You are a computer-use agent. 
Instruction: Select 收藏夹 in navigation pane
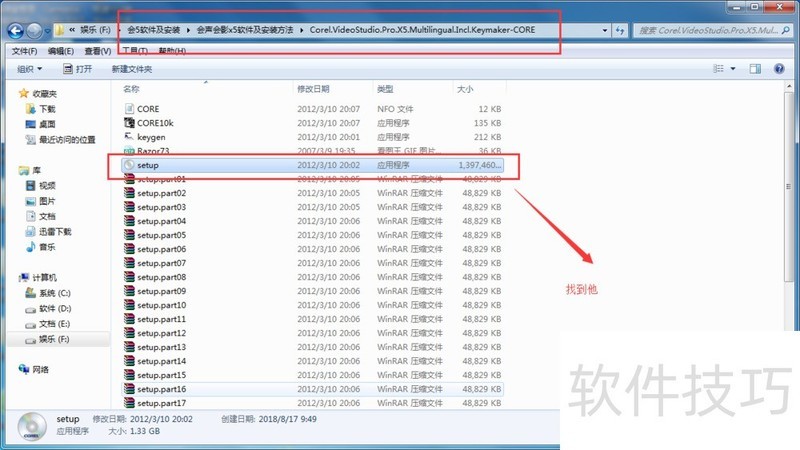pyautogui.click(x=38, y=93)
